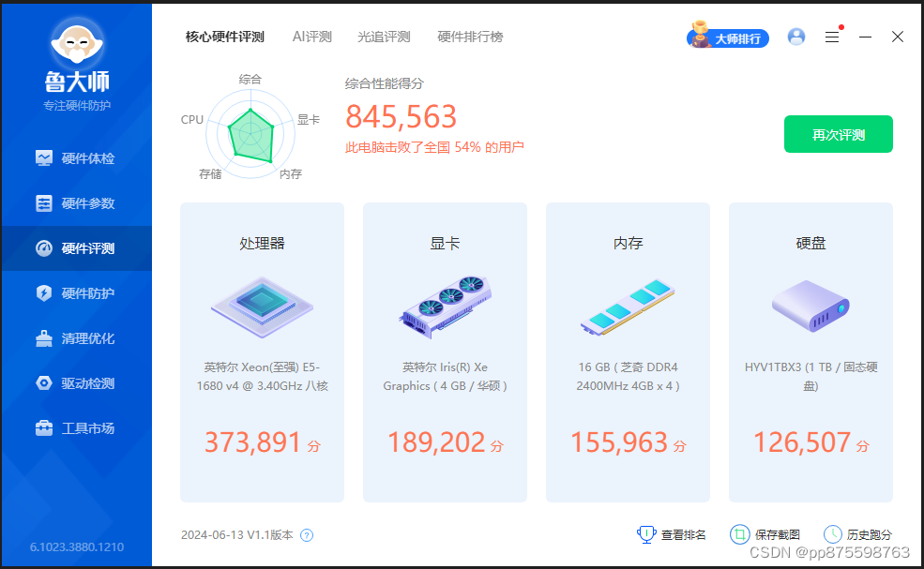Select 硬件评测 sidebar item
The width and height of the screenshot is (924, 569).
[x=75, y=248]
